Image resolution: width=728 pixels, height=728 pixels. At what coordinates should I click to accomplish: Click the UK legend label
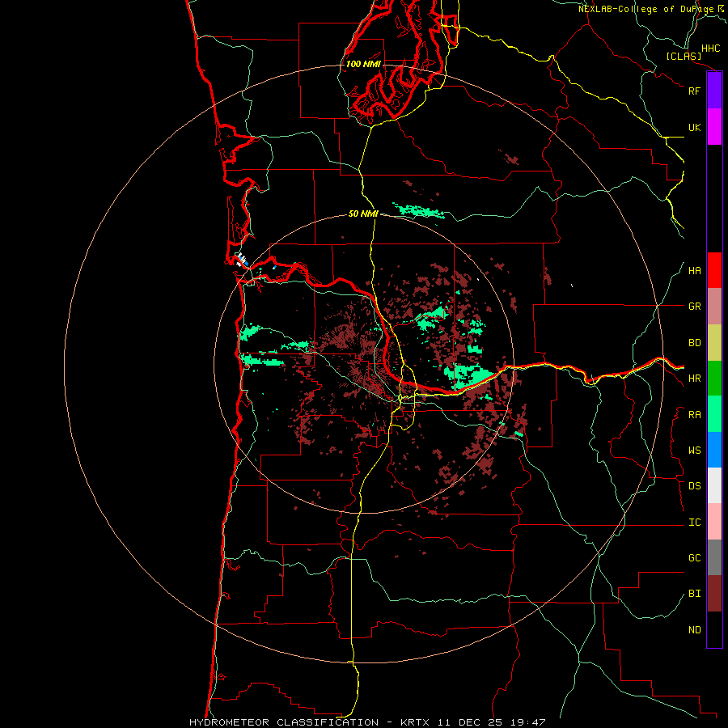point(694,127)
